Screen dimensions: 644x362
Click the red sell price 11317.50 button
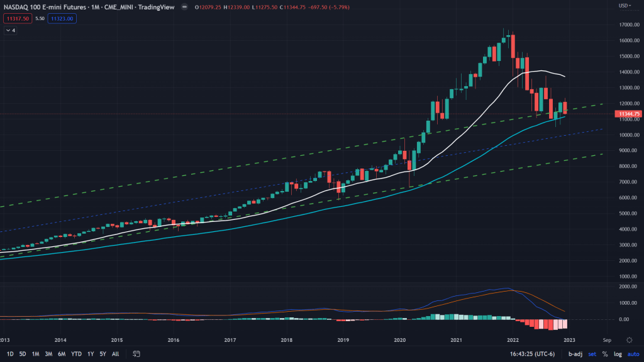point(16,18)
